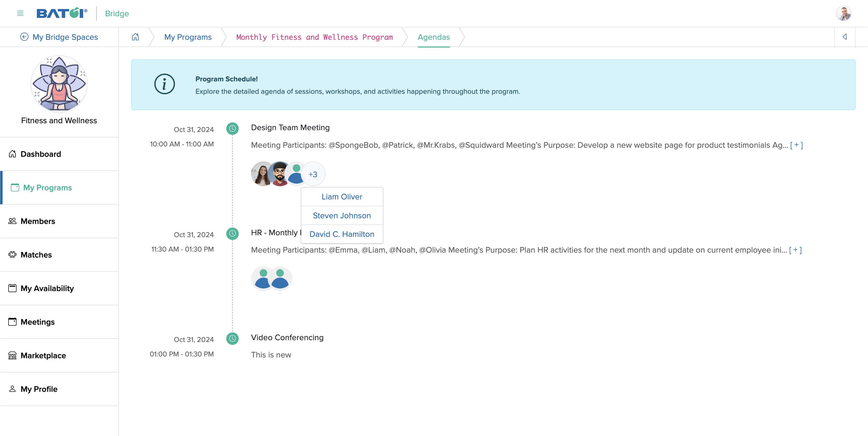Select Steven Johnson from dropdown
Screen dimensions: 868x436
tap(342, 215)
